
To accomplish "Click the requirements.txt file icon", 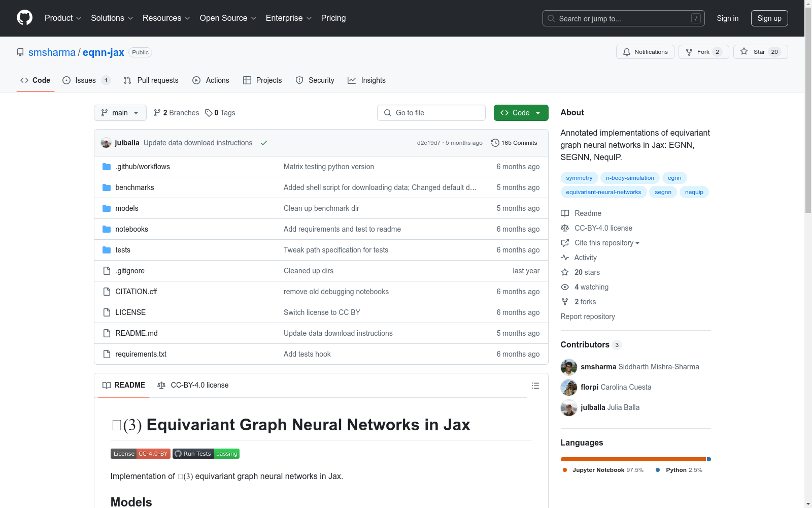I will pyautogui.click(x=107, y=354).
